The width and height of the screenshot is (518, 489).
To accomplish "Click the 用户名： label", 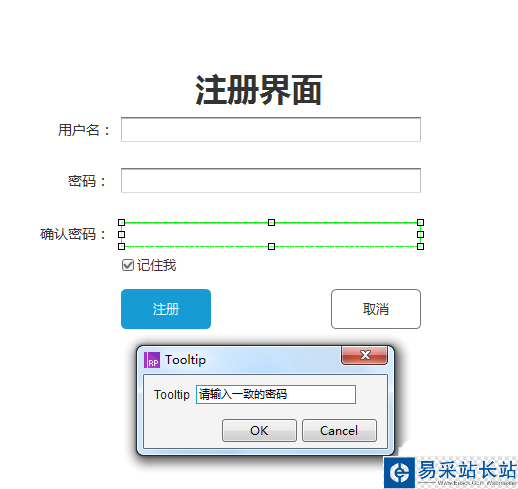I will click(x=84, y=130).
